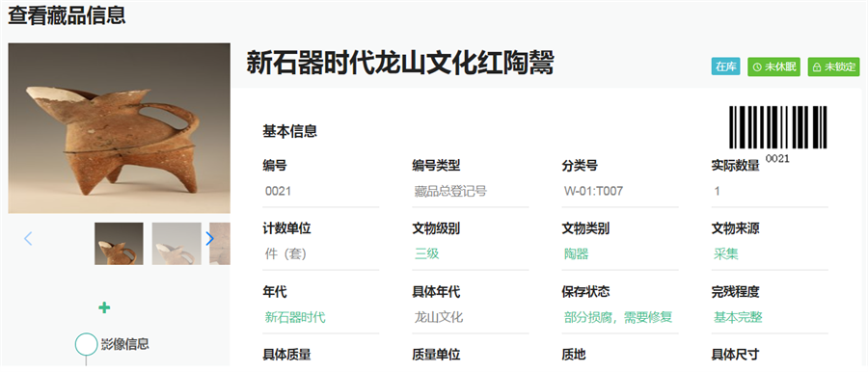868x372 pixels.
Task: Click the 采集 source link
Action: [725, 254]
